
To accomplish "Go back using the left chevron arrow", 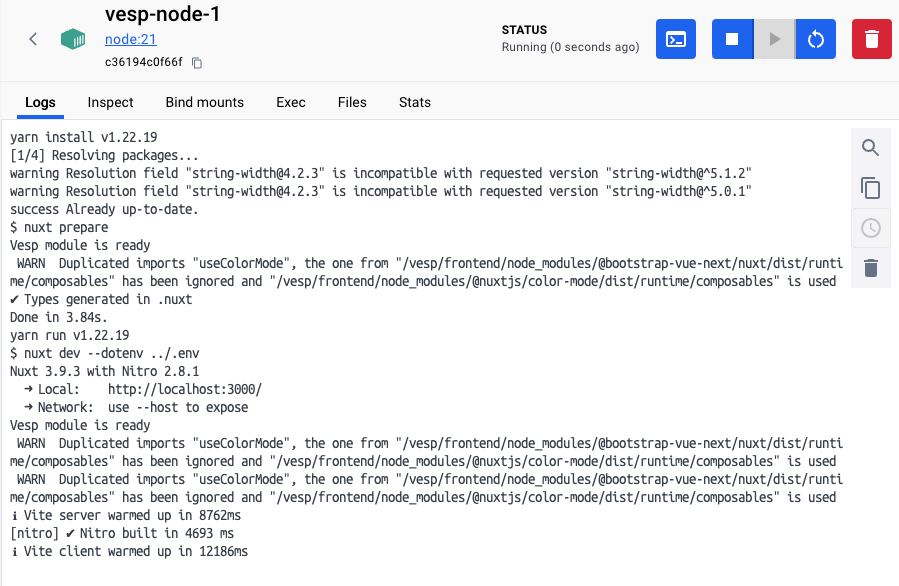I will pyautogui.click(x=33, y=39).
